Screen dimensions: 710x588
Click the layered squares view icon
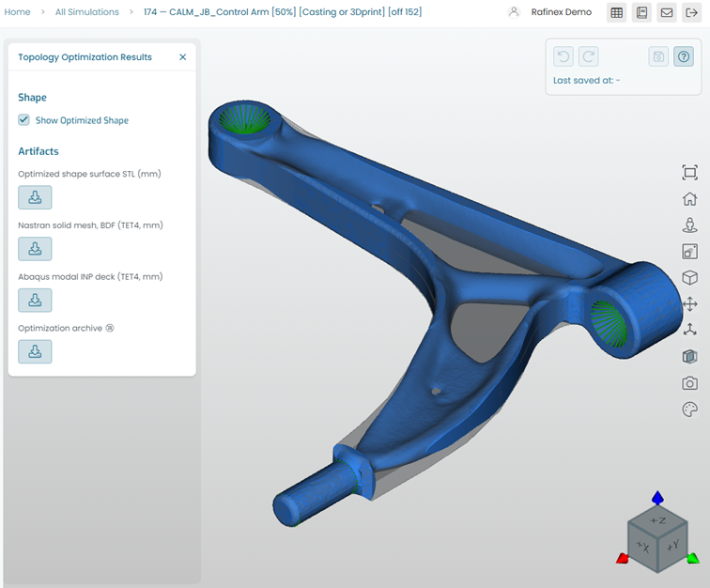pos(689,252)
